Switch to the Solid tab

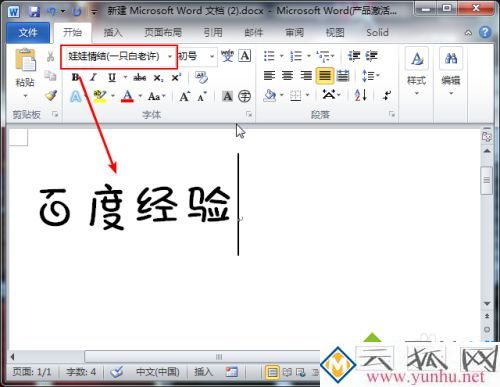click(x=377, y=33)
